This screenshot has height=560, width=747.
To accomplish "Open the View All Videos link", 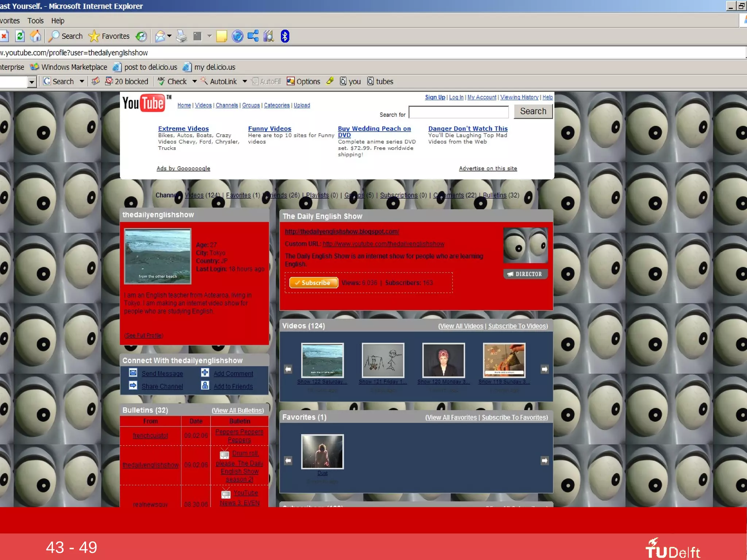I will click(x=461, y=326).
